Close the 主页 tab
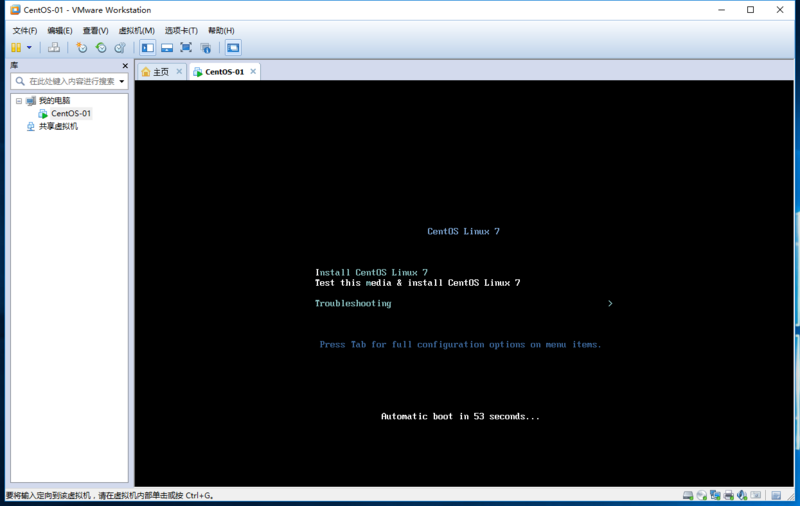The width and height of the screenshot is (800, 506). click(x=179, y=71)
